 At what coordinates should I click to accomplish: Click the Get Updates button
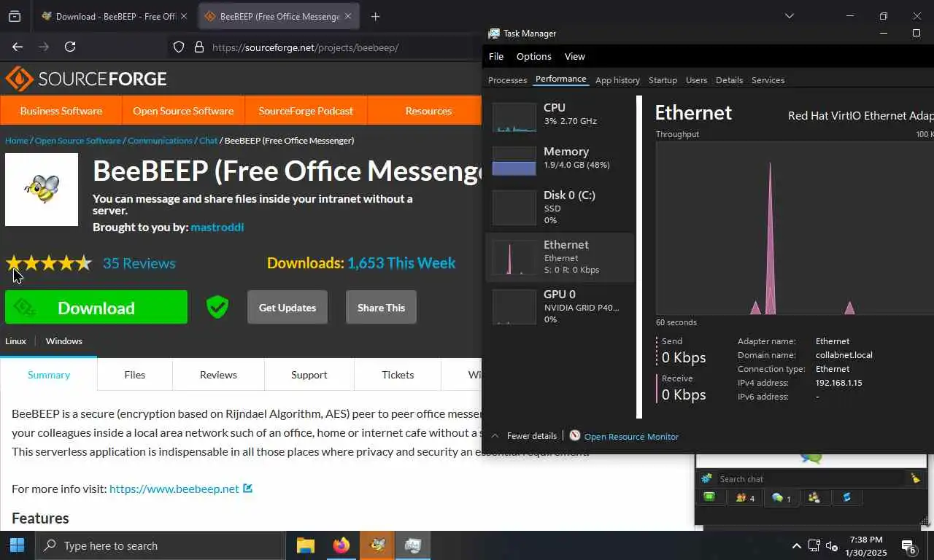tap(287, 307)
